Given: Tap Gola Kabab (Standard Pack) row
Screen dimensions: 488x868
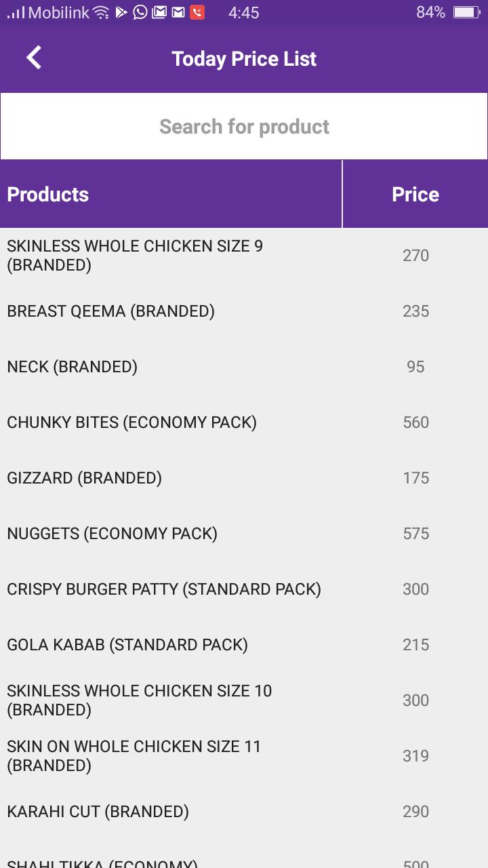Looking at the screenshot, I should point(244,645).
